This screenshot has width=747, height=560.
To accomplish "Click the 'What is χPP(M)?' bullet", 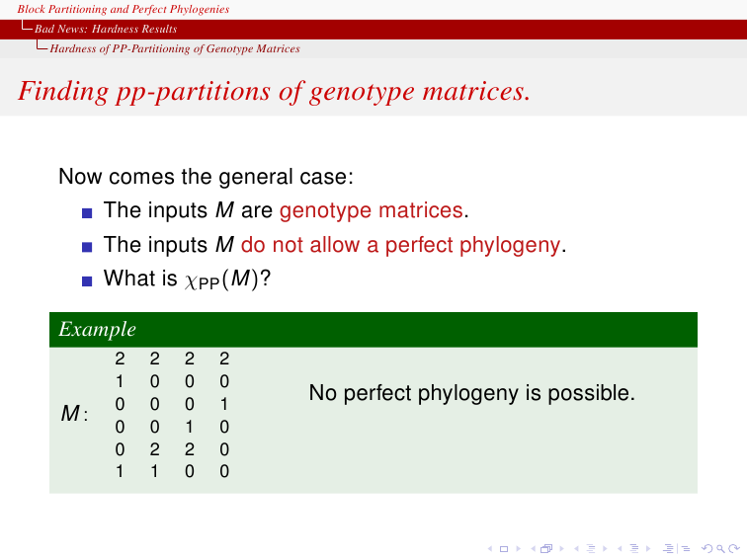I will pos(187,280).
